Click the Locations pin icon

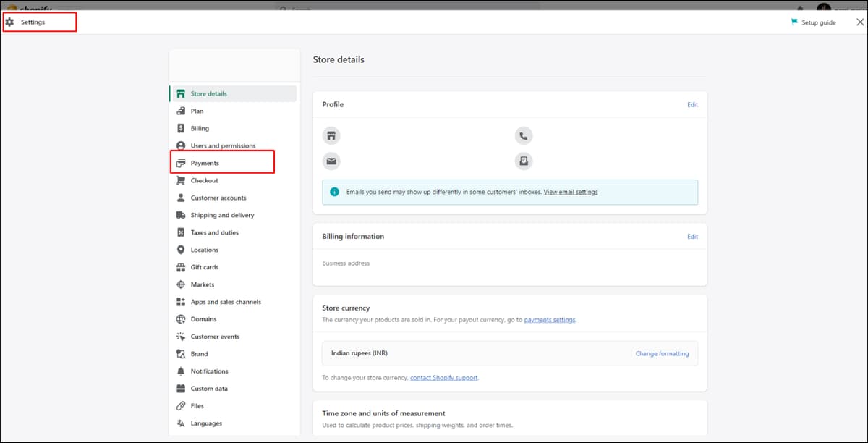(x=181, y=250)
